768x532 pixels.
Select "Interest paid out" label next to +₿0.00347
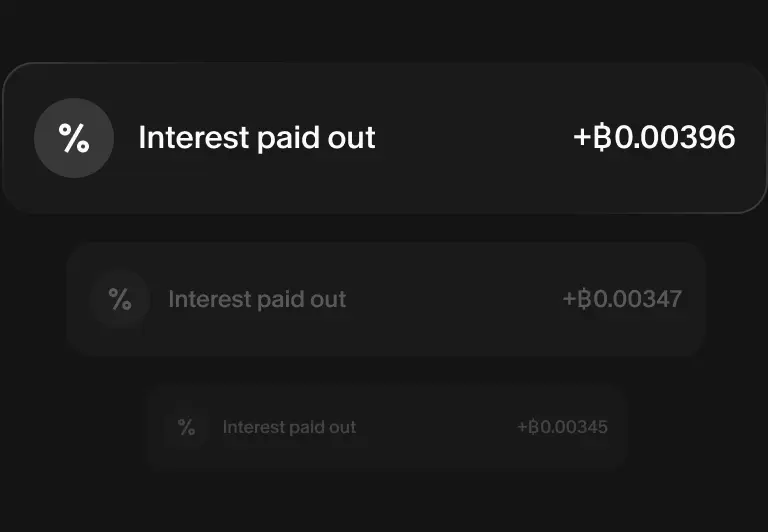pos(257,299)
